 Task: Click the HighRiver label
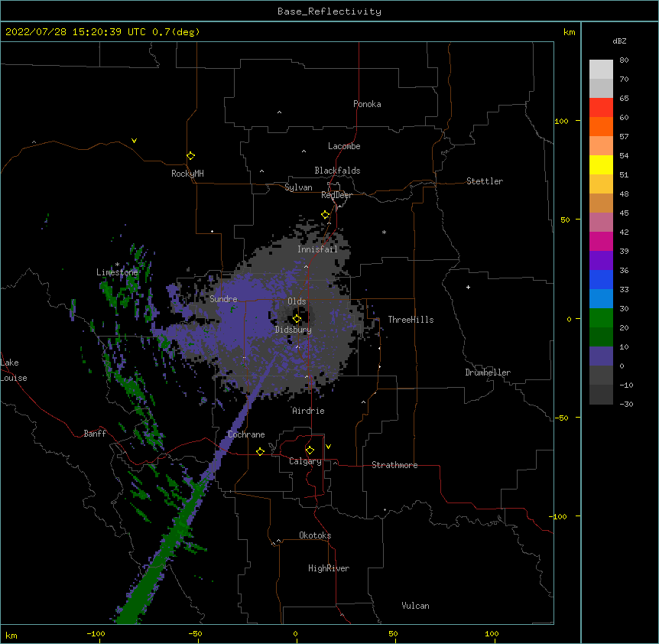point(329,568)
